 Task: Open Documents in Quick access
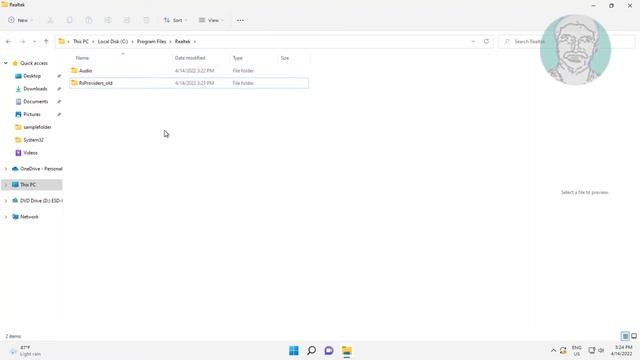click(x=36, y=102)
